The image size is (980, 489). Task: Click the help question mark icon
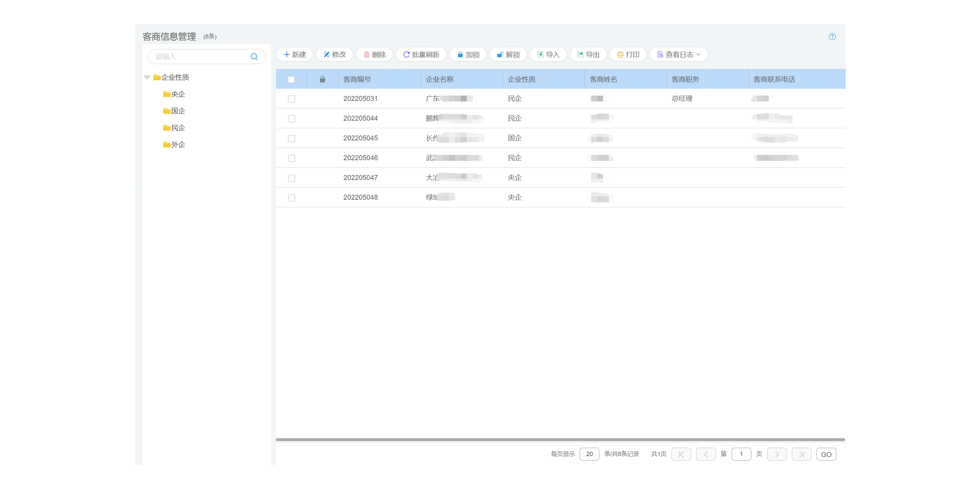click(x=832, y=36)
